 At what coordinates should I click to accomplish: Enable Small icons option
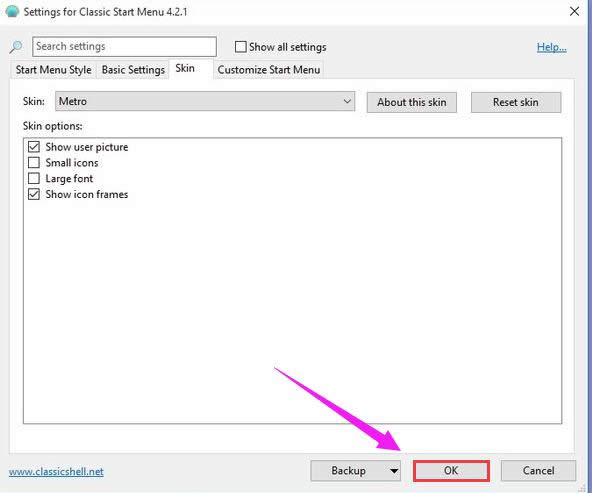click(x=34, y=163)
